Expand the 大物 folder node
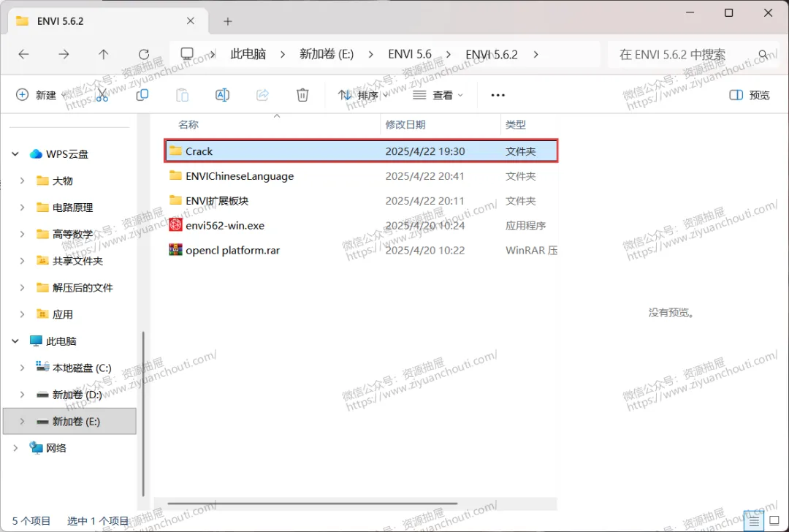This screenshot has width=789, height=532. coord(22,180)
